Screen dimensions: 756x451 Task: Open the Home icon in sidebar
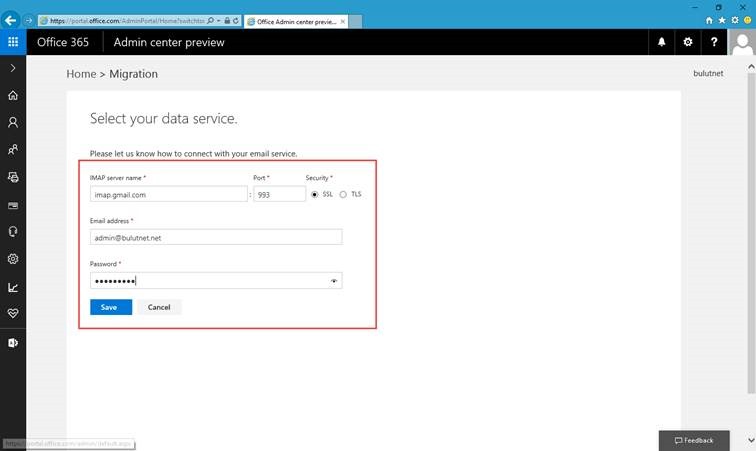[x=13, y=96]
